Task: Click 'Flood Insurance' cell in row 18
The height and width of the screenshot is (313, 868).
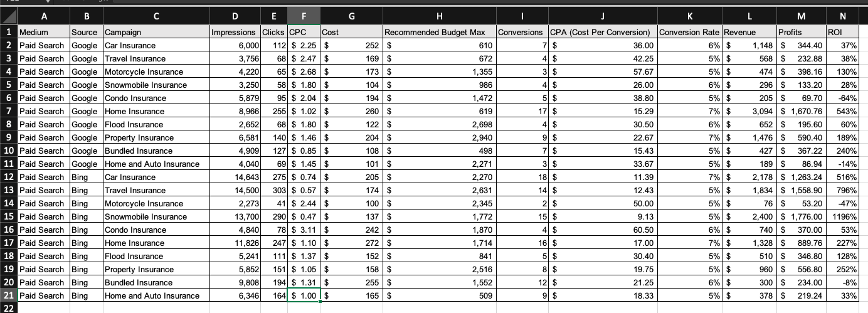Action: coord(156,256)
